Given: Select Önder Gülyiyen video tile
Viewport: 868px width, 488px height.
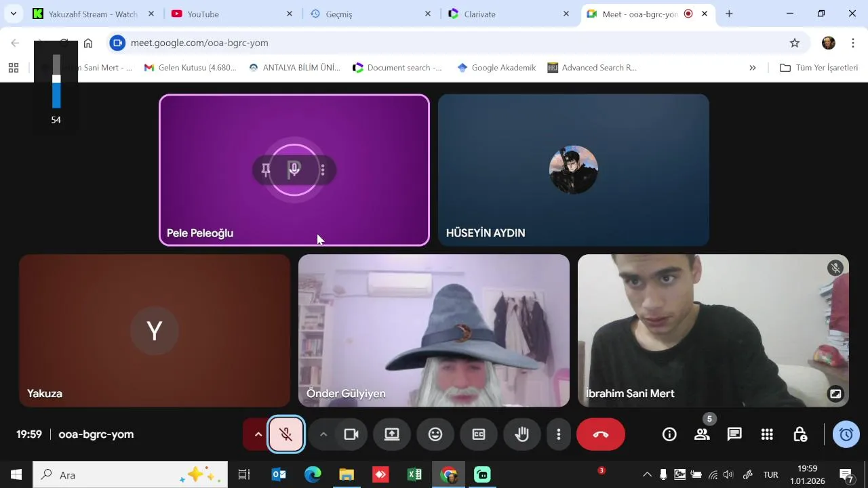Looking at the screenshot, I should [x=434, y=331].
